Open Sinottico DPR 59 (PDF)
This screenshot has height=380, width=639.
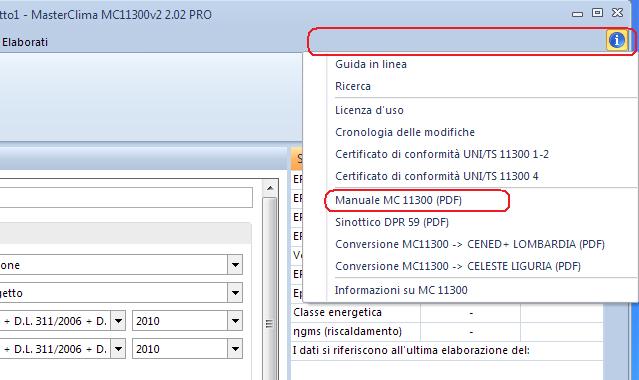click(x=392, y=222)
